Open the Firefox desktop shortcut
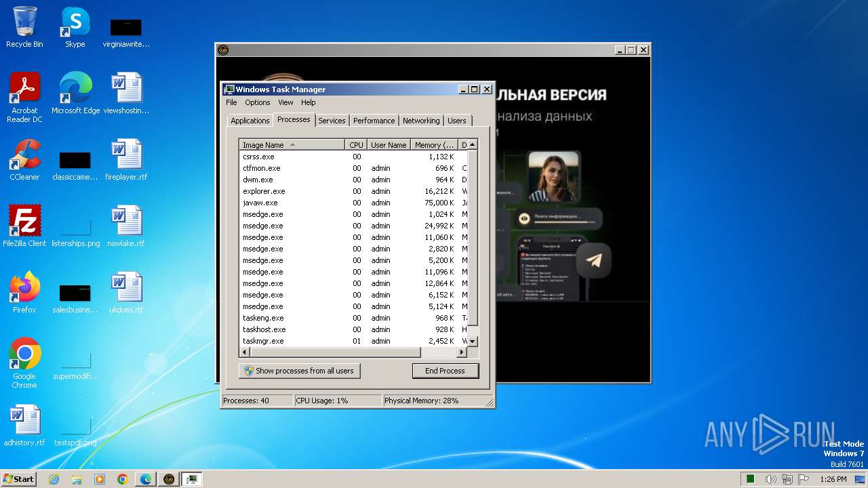 tap(24, 293)
